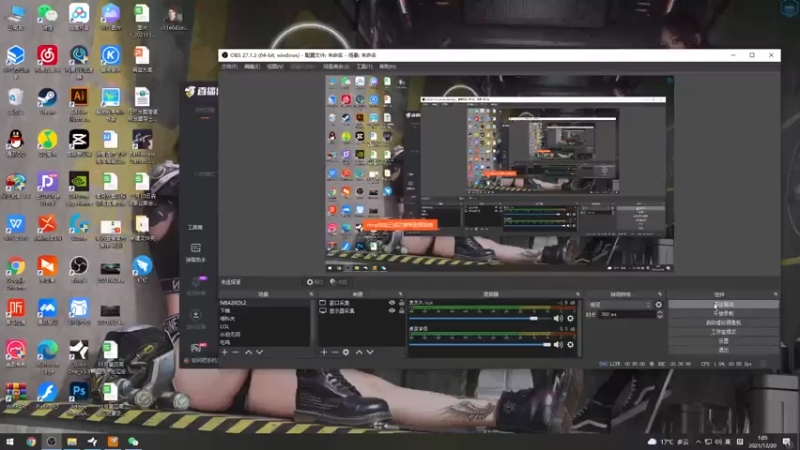Open CapCut (剪映) desktop shortcut

point(79,143)
